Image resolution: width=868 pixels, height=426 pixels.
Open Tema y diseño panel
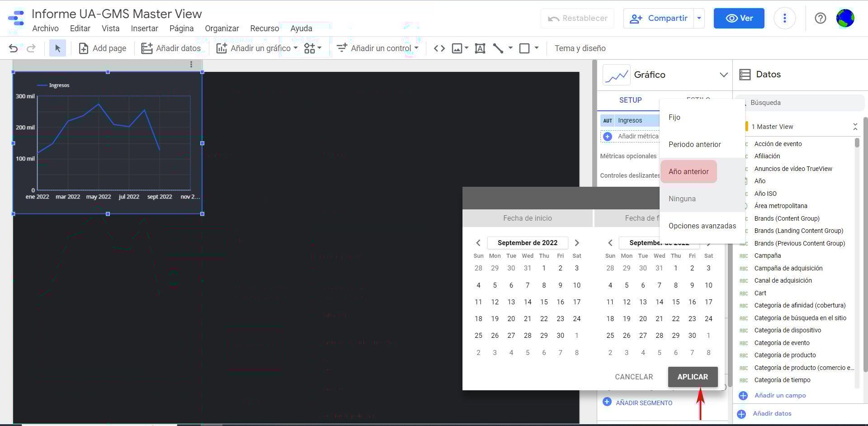[x=580, y=48]
